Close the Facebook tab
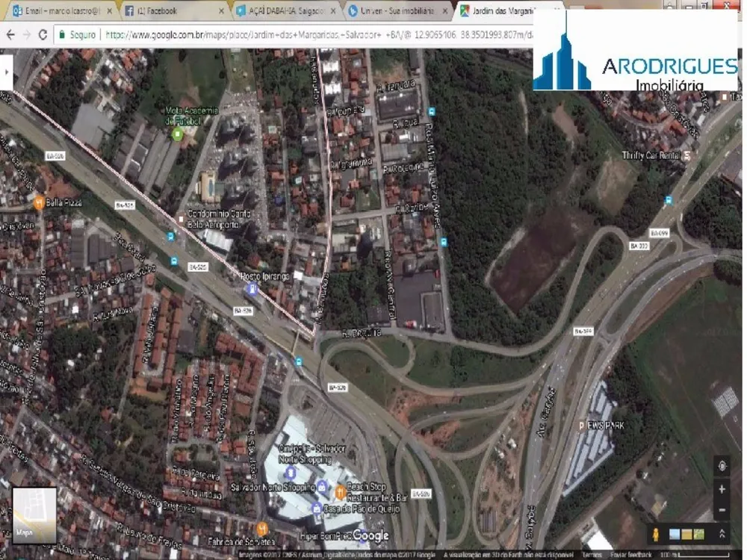This screenshot has height=560, width=747. pos(222,10)
